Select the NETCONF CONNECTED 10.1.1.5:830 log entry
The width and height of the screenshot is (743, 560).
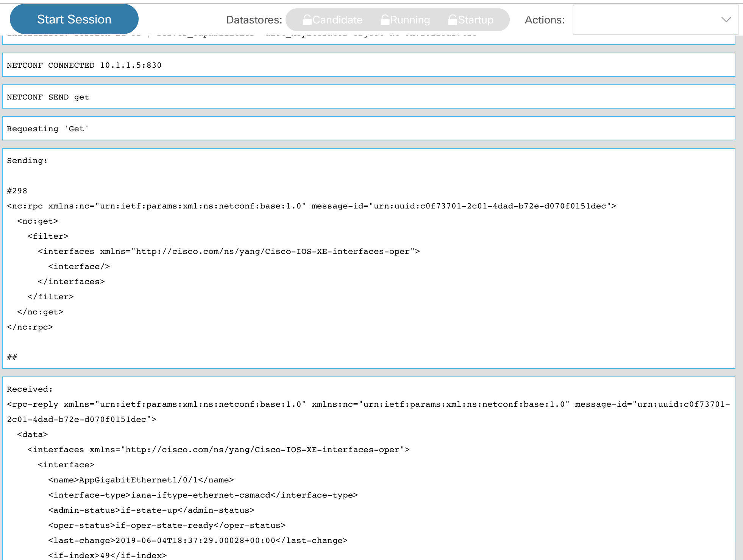pos(84,65)
